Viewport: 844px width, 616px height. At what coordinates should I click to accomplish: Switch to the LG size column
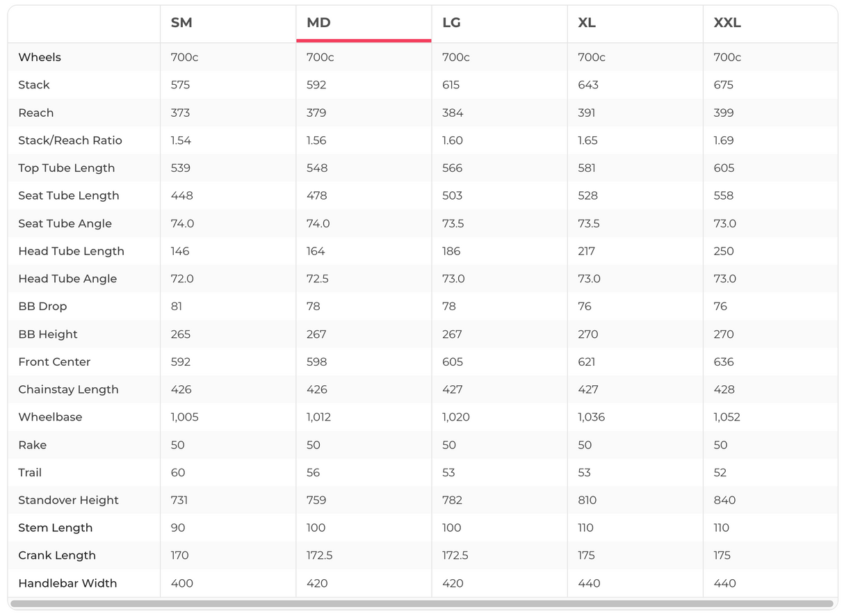[451, 23]
